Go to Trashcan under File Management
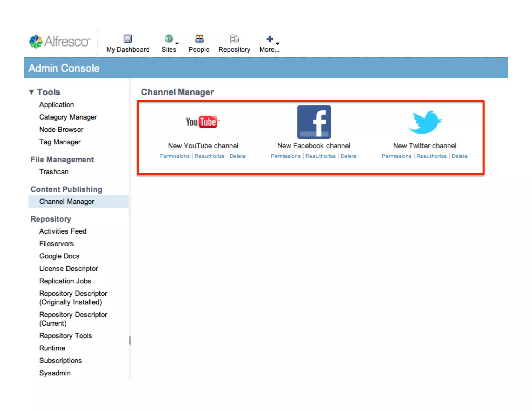 coord(54,172)
